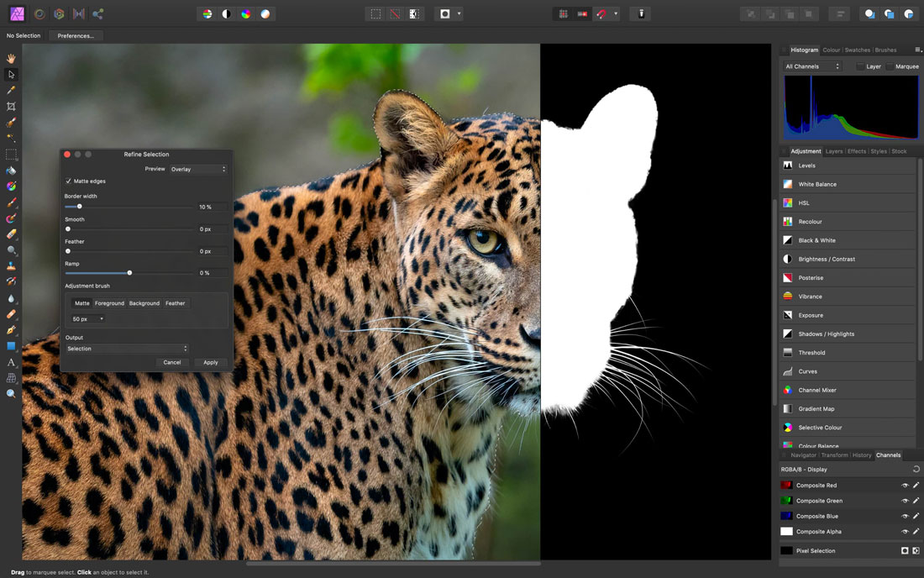Open the Liquify persona icon
924x578 pixels.
tap(39, 13)
